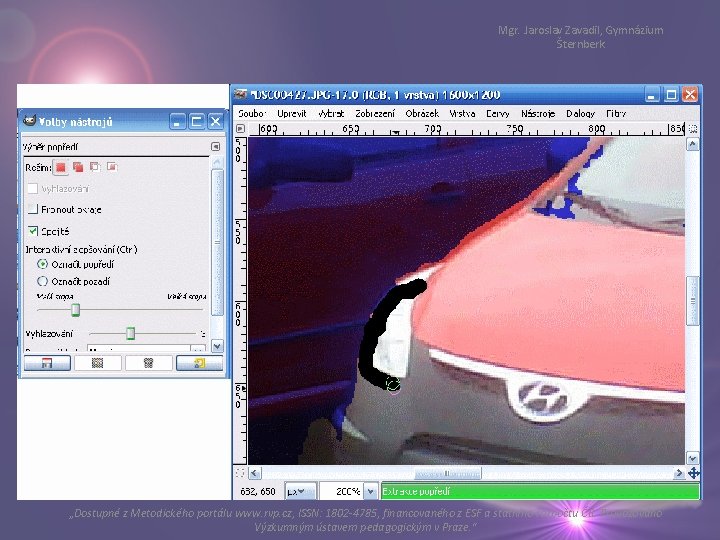This screenshot has width=720, height=540.
Task: Click the reset tool options icon button
Action: (199, 363)
